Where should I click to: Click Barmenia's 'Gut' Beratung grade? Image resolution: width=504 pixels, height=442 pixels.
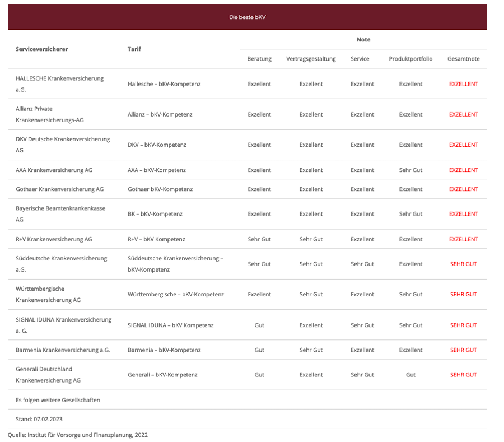(259, 350)
